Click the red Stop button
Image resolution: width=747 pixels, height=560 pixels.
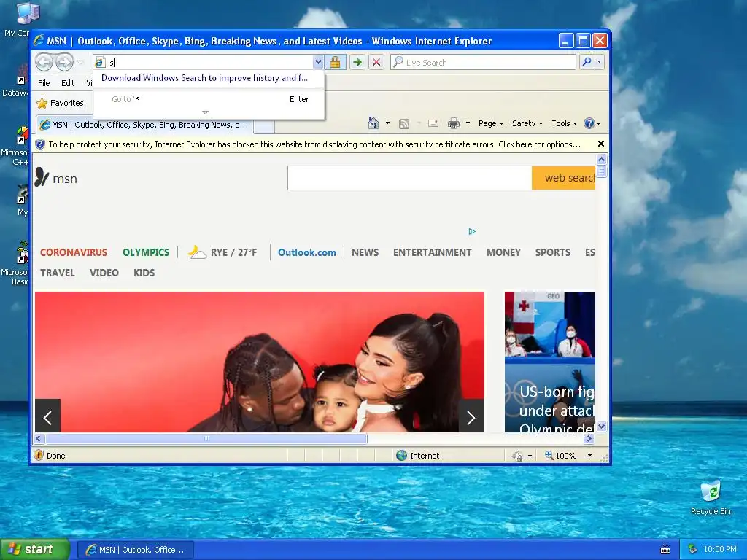376,62
